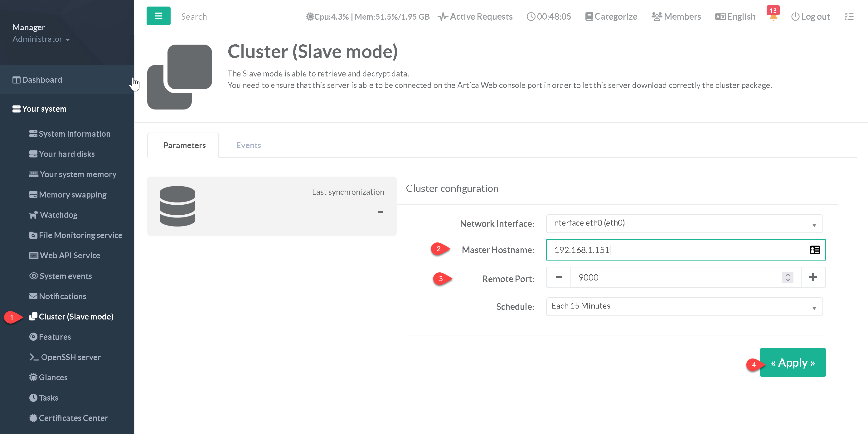Click the contact card icon in Master Hostname
Image resolution: width=868 pixels, height=434 pixels.
tap(814, 250)
